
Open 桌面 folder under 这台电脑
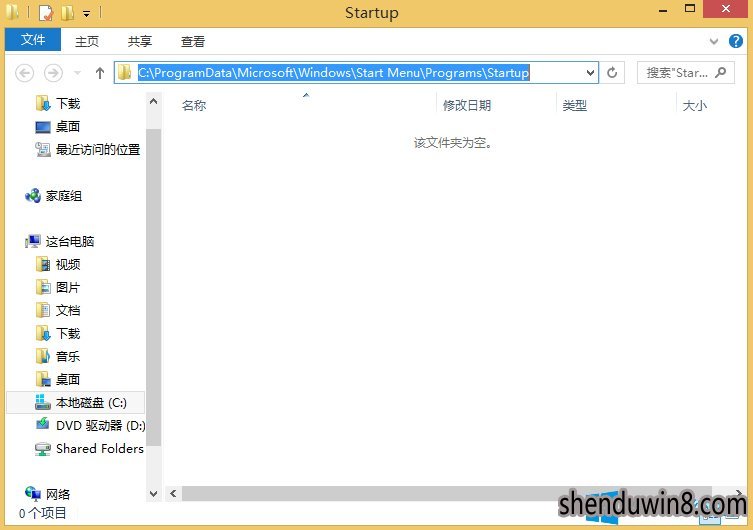pyautogui.click(x=68, y=380)
